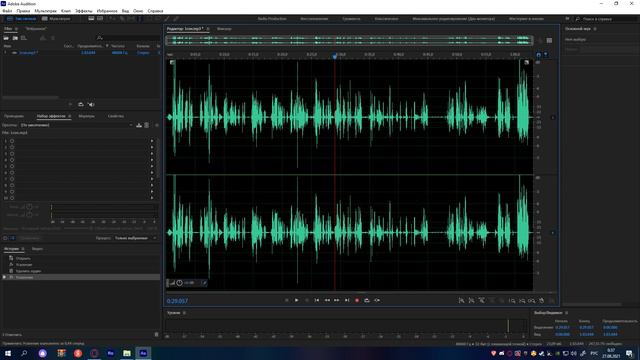This screenshot has height=360, width=640.
Task: Click the overview navigator waveform strip
Action: pyautogui.click(x=349, y=40)
